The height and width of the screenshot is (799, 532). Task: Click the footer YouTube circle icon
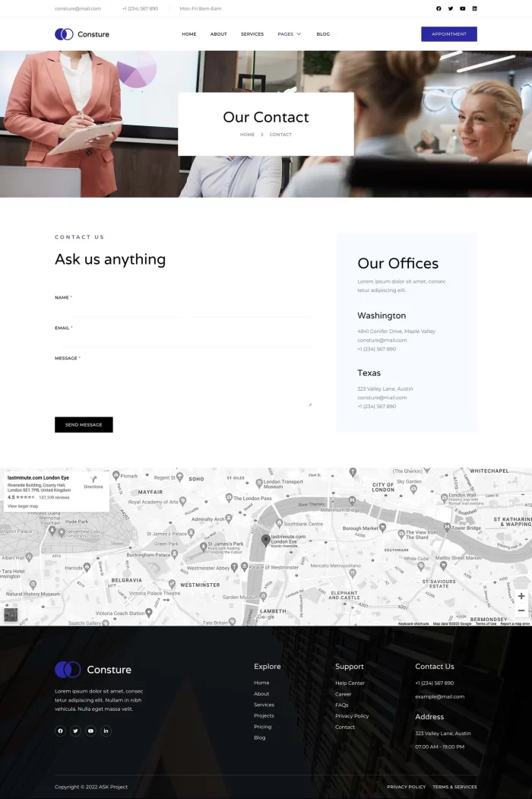tap(90, 731)
